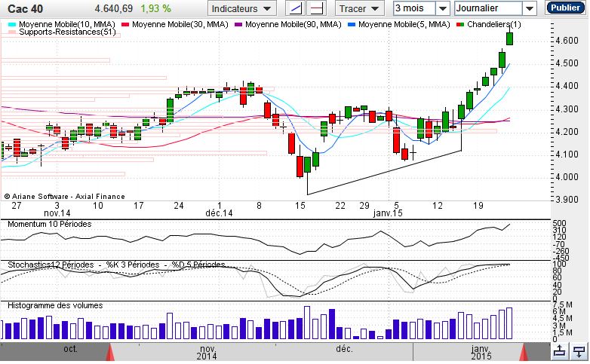Select Supports-Resistances(51) legend label
Viewport: 590px width, 364px height.
click(67, 32)
